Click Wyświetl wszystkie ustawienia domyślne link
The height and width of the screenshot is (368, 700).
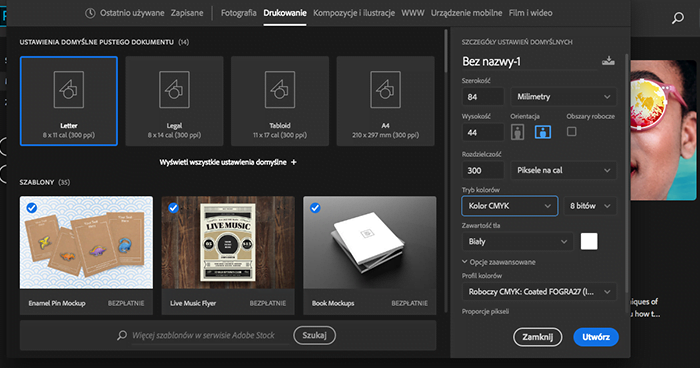pos(223,162)
